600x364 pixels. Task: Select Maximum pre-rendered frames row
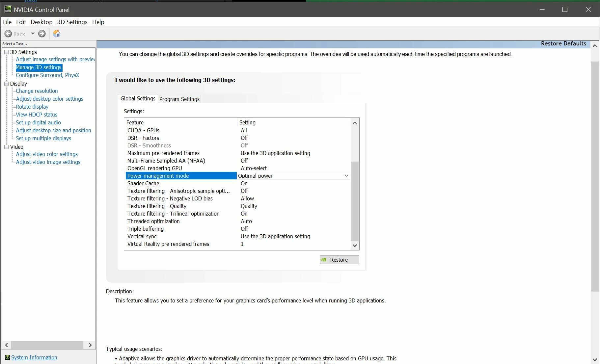click(x=237, y=153)
